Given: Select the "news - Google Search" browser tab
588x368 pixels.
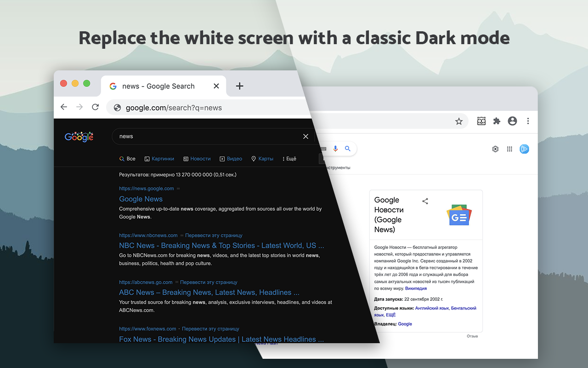Looking at the screenshot, I should tap(158, 86).
